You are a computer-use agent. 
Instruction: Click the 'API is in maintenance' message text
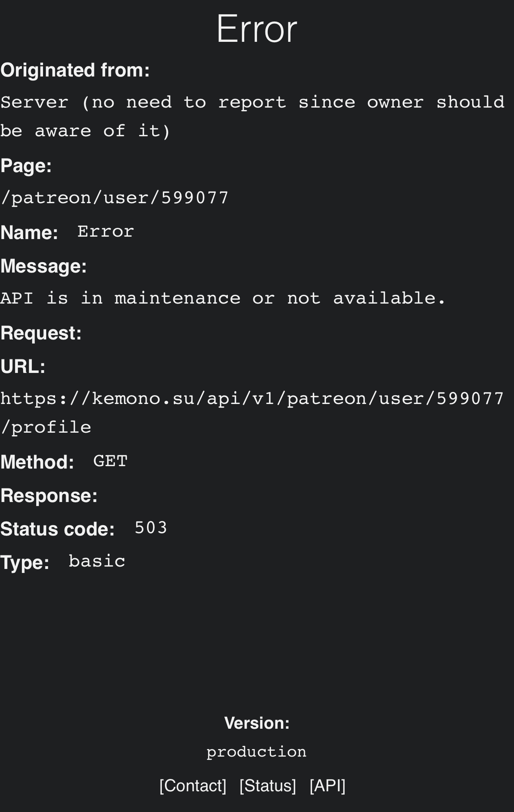(x=223, y=298)
